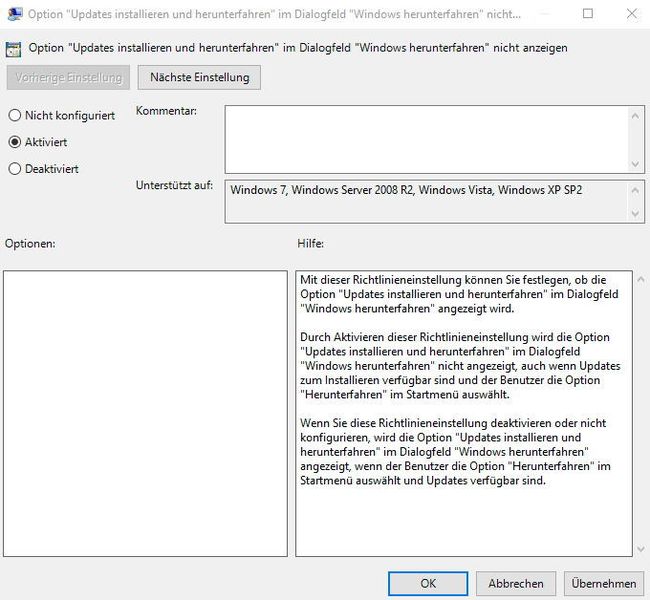Click the Kommentar scrollbar down arrow
Viewport: 650px width, 600px height.
[635, 164]
